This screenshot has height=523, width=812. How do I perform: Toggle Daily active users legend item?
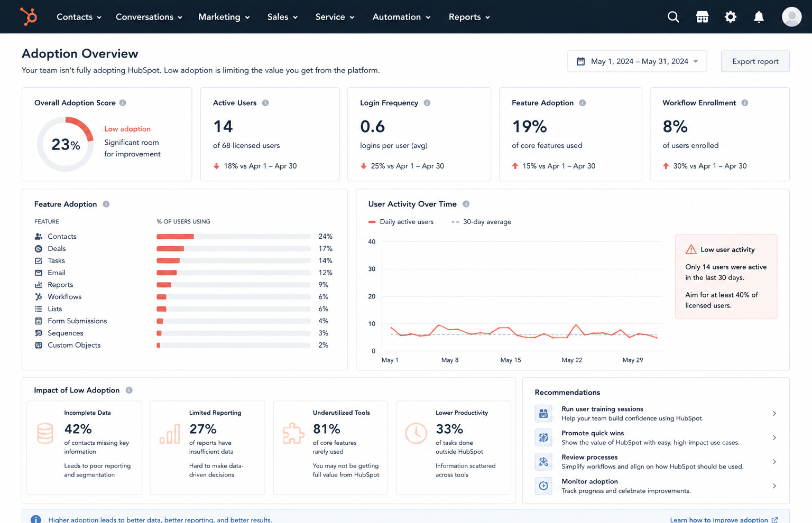(x=401, y=222)
